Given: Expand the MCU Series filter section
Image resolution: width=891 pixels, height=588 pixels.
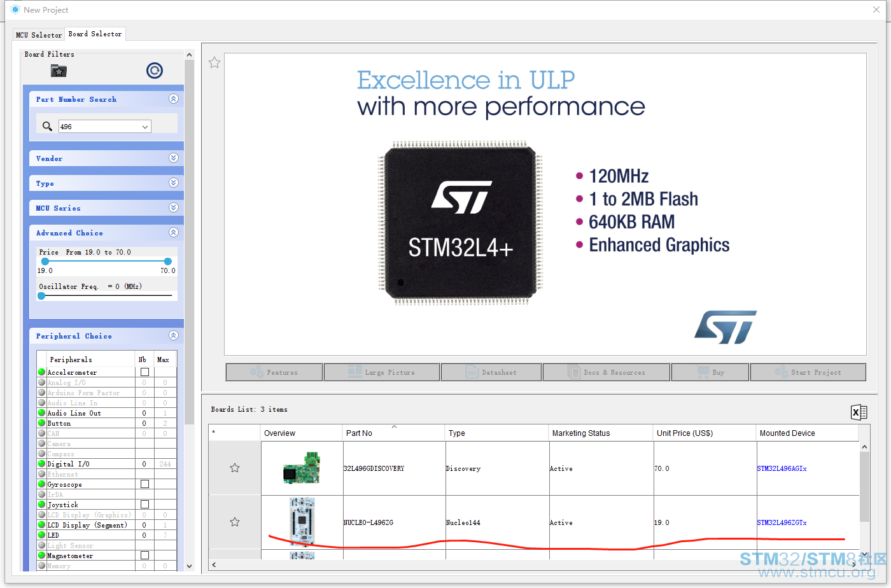Looking at the screenshot, I should coord(173,207).
